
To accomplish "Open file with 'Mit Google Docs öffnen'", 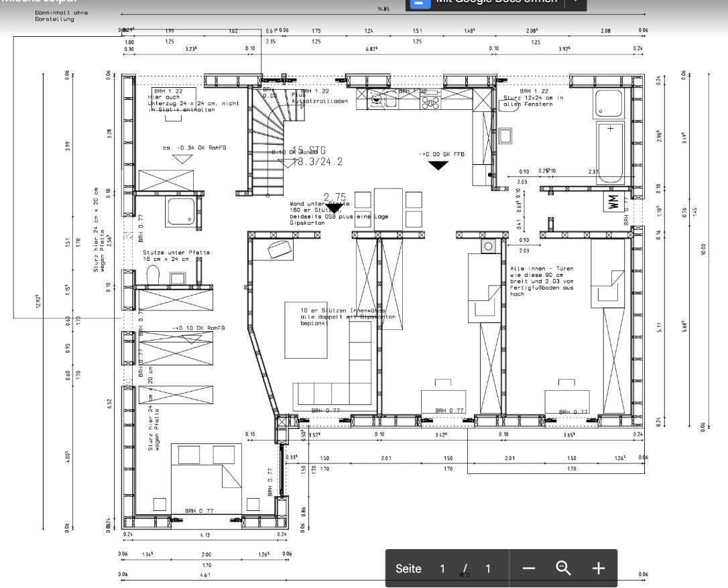I will (x=496, y=2).
